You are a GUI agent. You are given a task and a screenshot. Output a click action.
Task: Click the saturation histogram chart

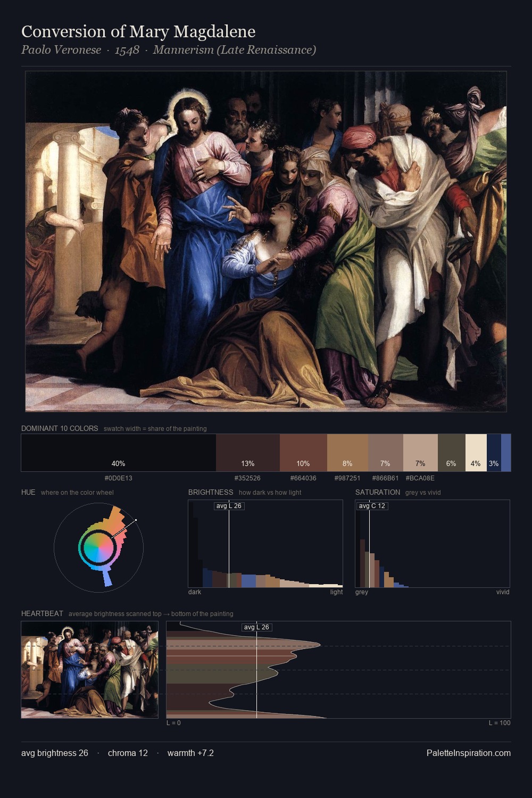click(x=433, y=544)
